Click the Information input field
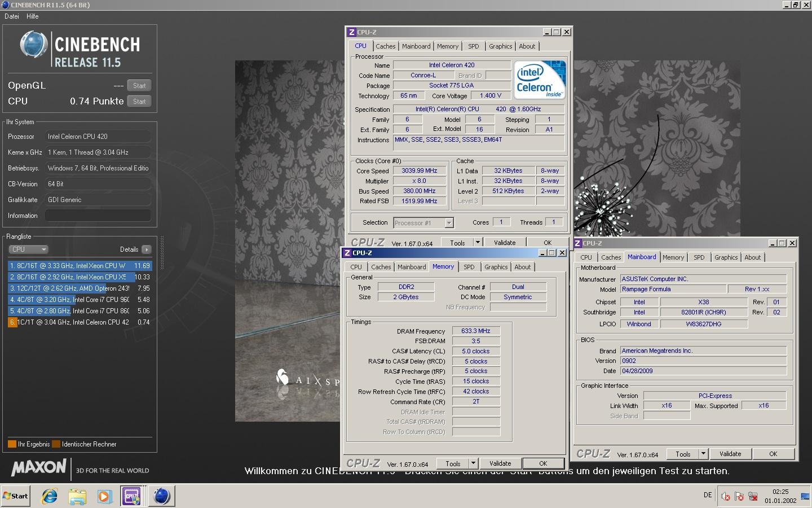Viewport: 812px width, 508px height. click(x=98, y=216)
